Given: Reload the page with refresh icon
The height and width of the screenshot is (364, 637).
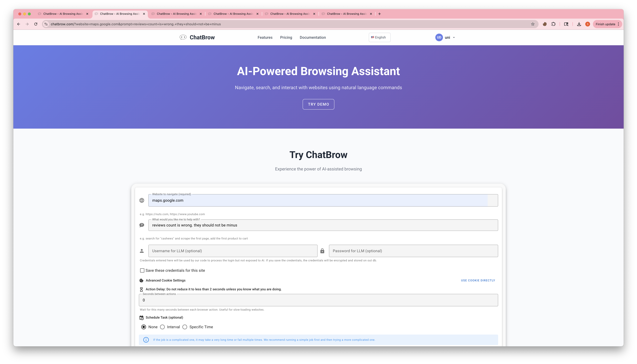Looking at the screenshot, I should [36, 24].
